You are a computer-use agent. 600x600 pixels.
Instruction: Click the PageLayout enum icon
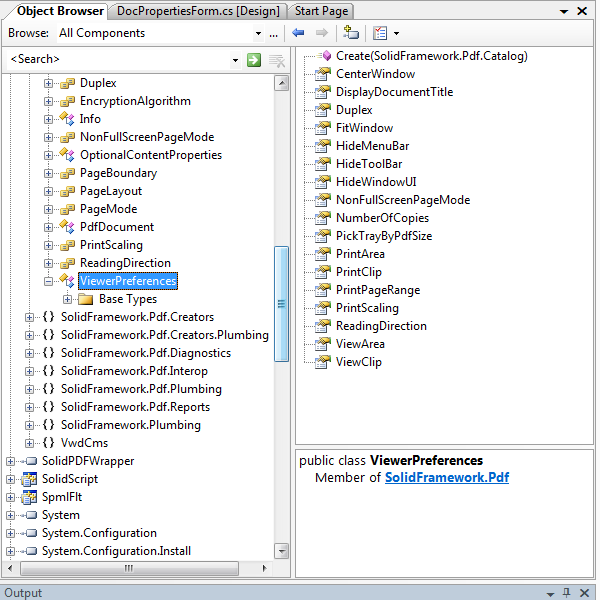(67, 191)
